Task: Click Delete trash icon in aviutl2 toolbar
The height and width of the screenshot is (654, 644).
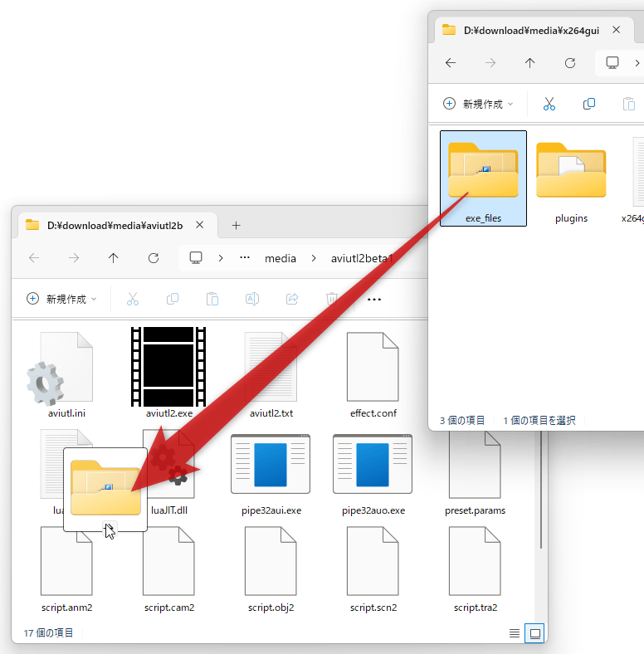Action: coord(332,299)
